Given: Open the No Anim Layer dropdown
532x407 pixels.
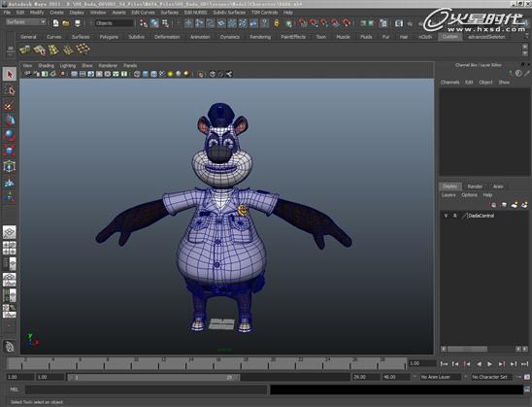Looking at the screenshot, I should pyautogui.click(x=440, y=377).
